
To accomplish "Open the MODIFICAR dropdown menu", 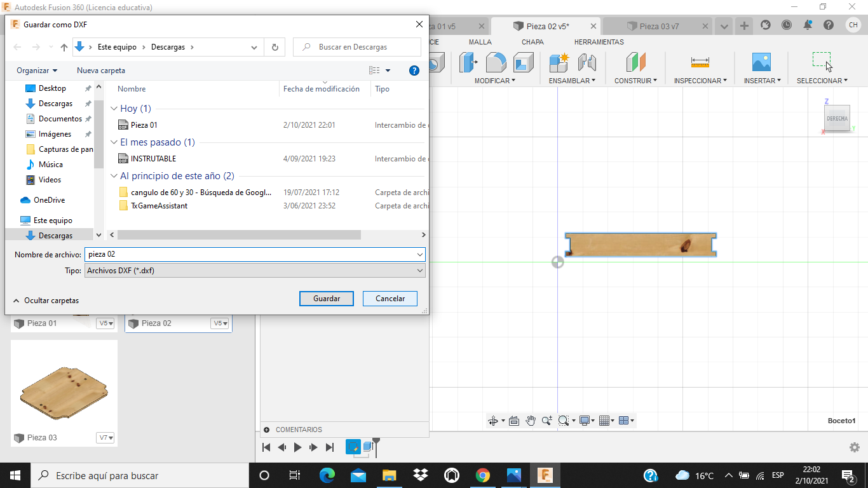I will point(495,81).
